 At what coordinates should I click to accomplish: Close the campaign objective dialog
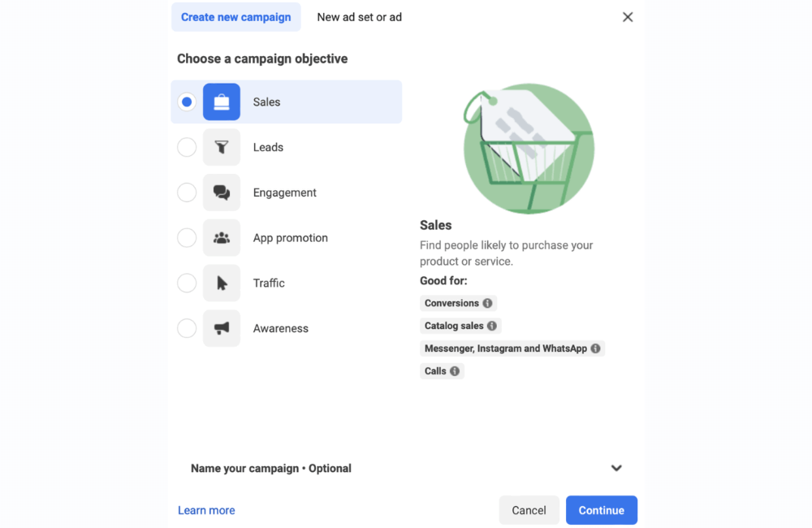pos(628,17)
